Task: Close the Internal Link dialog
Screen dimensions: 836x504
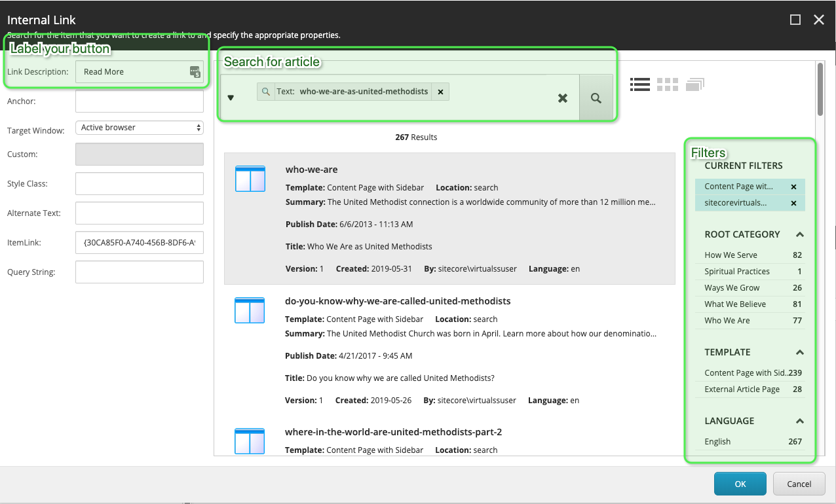Action: [x=819, y=20]
